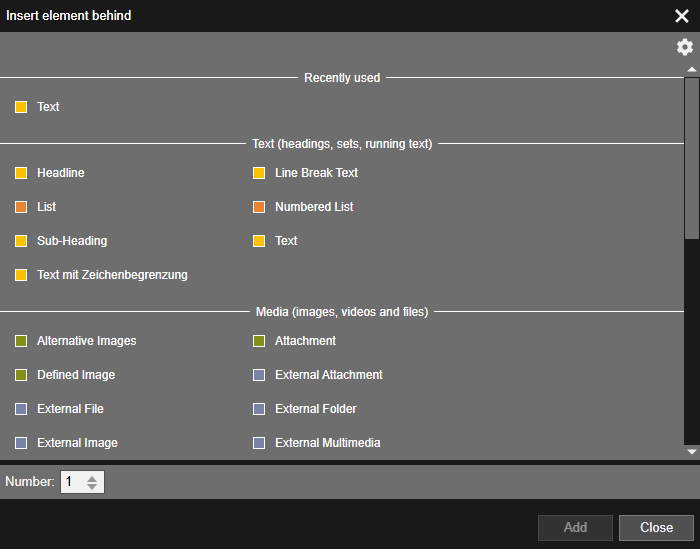Viewport: 700px width, 549px height.
Task: Choose the Defined Image element
Action: tap(76, 375)
